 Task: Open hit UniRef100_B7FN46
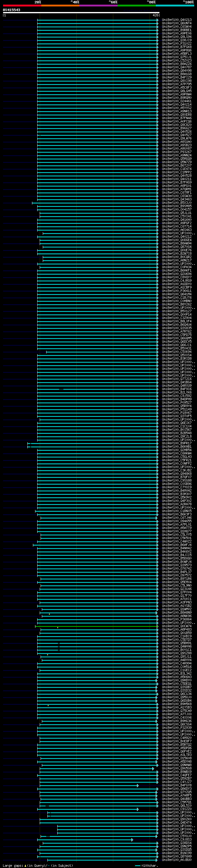(176, 118)
